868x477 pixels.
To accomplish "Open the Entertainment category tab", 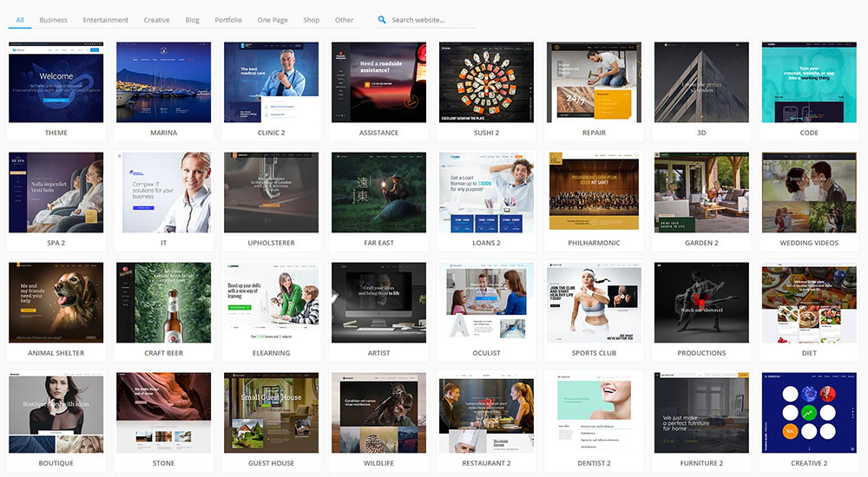I will [105, 20].
